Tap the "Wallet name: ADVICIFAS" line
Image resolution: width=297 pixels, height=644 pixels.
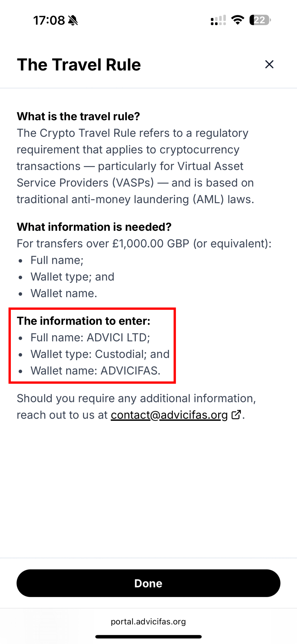pos(95,371)
